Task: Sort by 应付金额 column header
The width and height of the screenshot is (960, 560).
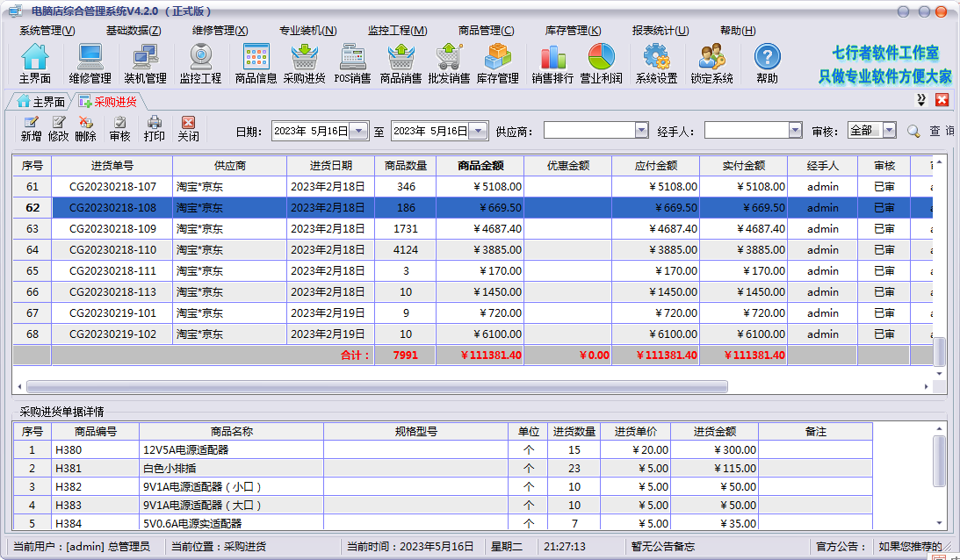Action: [x=656, y=166]
